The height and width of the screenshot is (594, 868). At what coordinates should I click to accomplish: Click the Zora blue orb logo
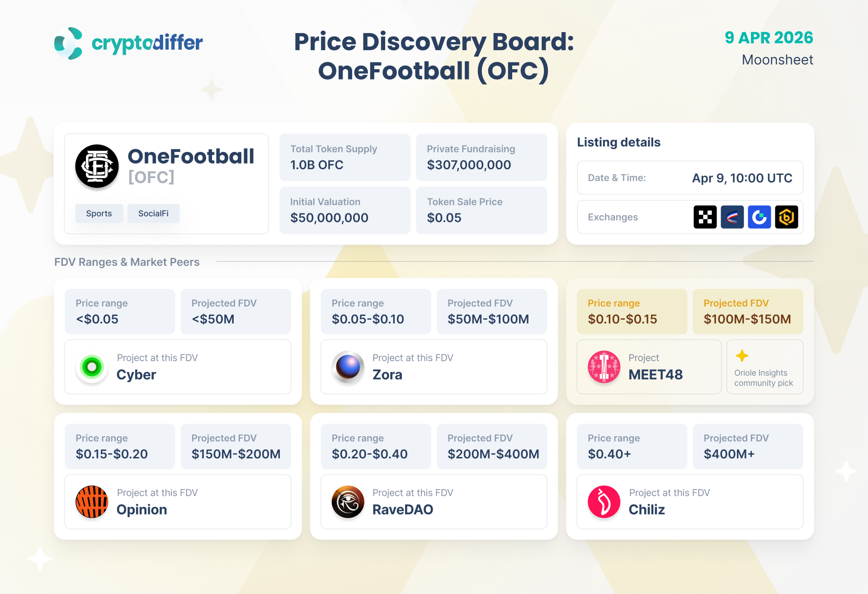348,367
